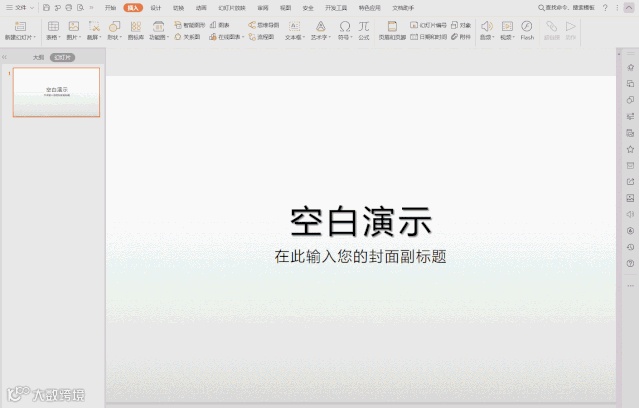Click the history clock icon in right sidebar
This screenshot has height=408, width=639.
(630, 247)
